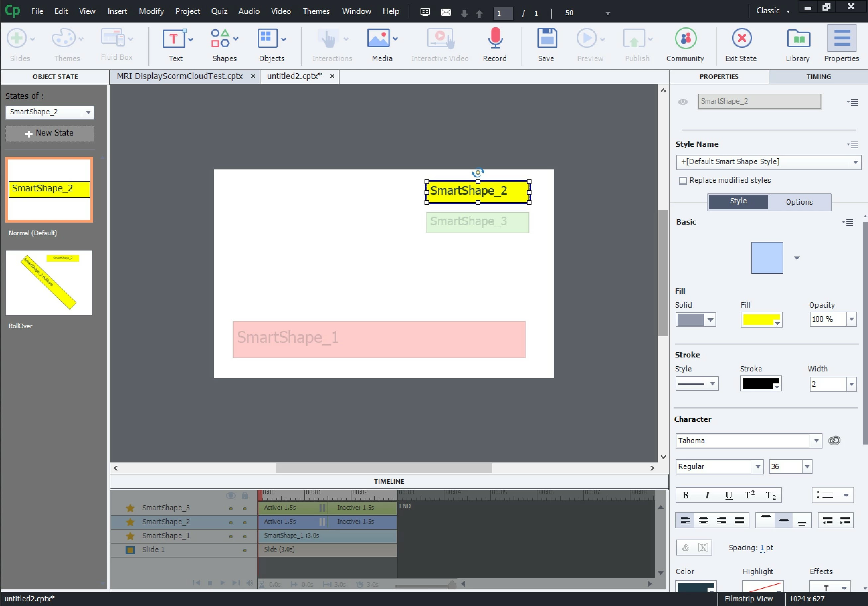This screenshot has height=606, width=868.
Task: Switch to the TIMING tab
Action: pyautogui.click(x=819, y=77)
